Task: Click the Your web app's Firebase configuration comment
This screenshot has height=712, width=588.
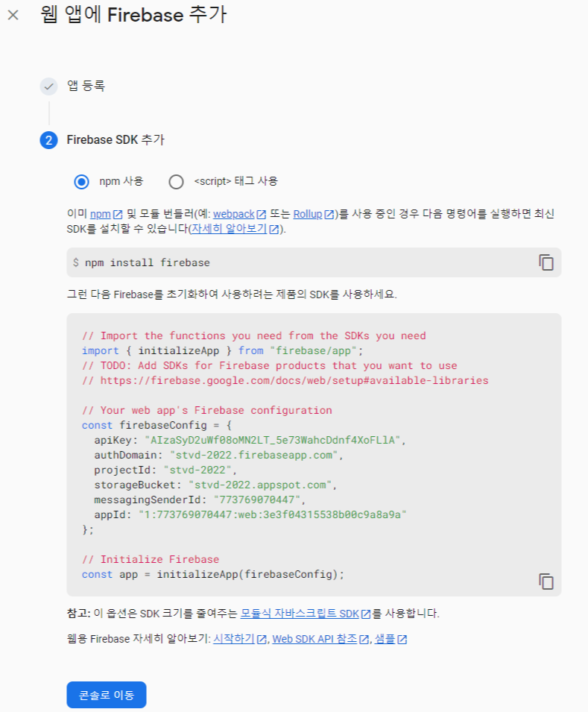Action: [x=206, y=411]
